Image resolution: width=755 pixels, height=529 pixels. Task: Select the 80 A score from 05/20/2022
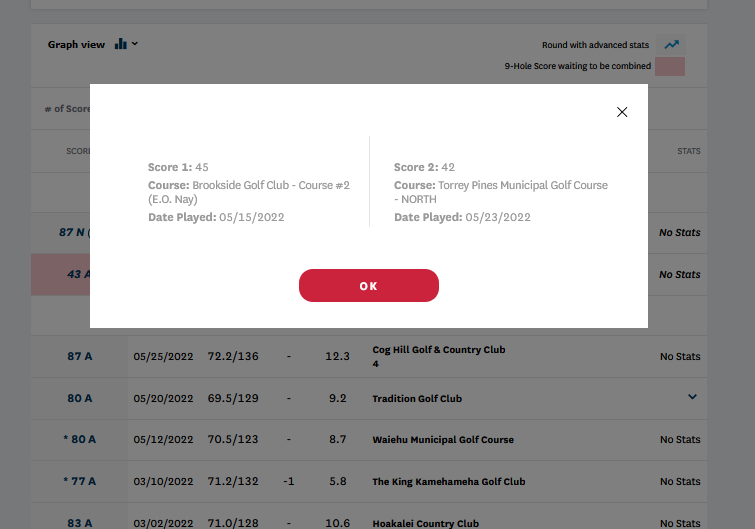(80, 398)
